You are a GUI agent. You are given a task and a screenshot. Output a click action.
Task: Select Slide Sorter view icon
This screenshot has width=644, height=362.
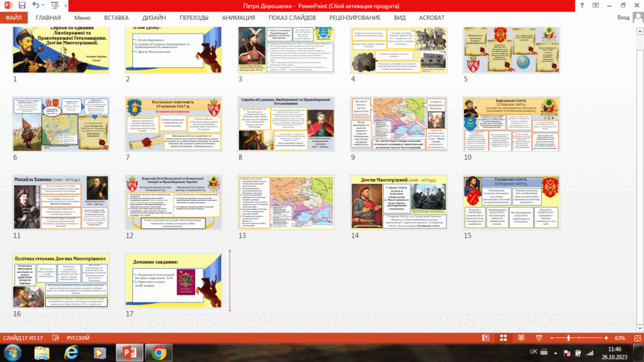point(503,338)
